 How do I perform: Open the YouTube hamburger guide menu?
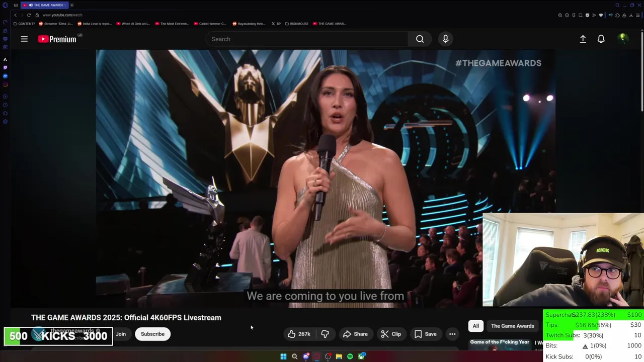coord(24,39)
